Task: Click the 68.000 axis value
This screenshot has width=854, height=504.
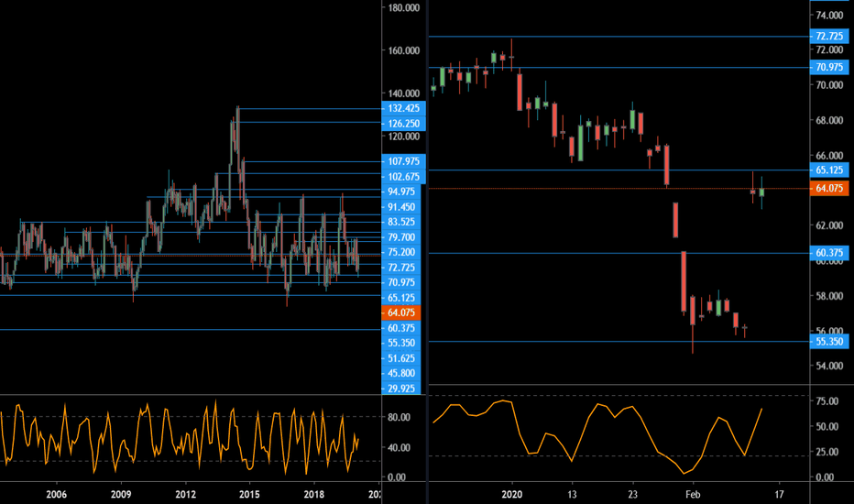Action: click(x=829, y=120)
